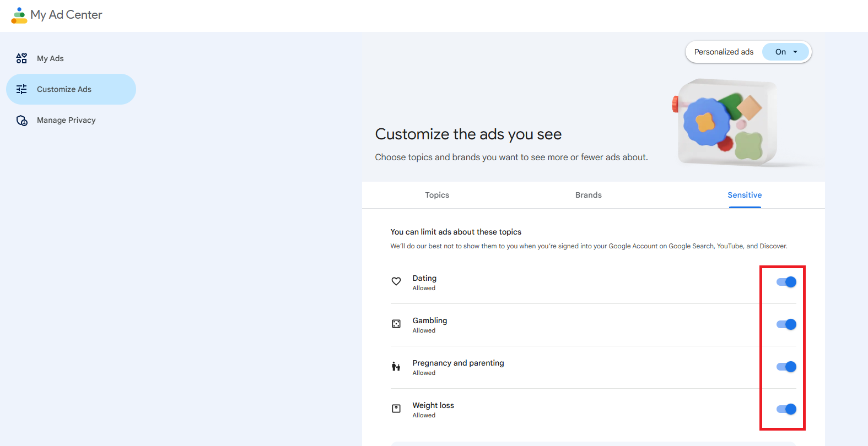
Task: Switch off Pregnancy and parenting toggle
Action: point(786,367)
